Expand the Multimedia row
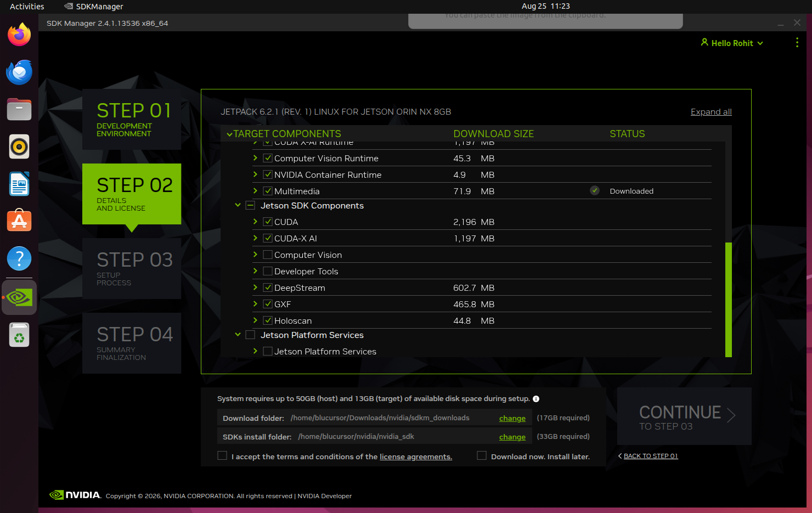812x513 pixels. coord(255,191)
